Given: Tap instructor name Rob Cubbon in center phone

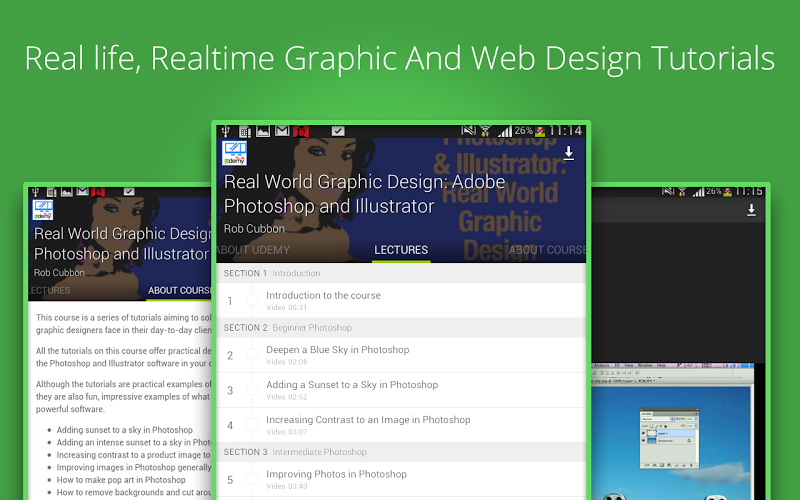Looking at the screenshot, I should pos(254,229).
